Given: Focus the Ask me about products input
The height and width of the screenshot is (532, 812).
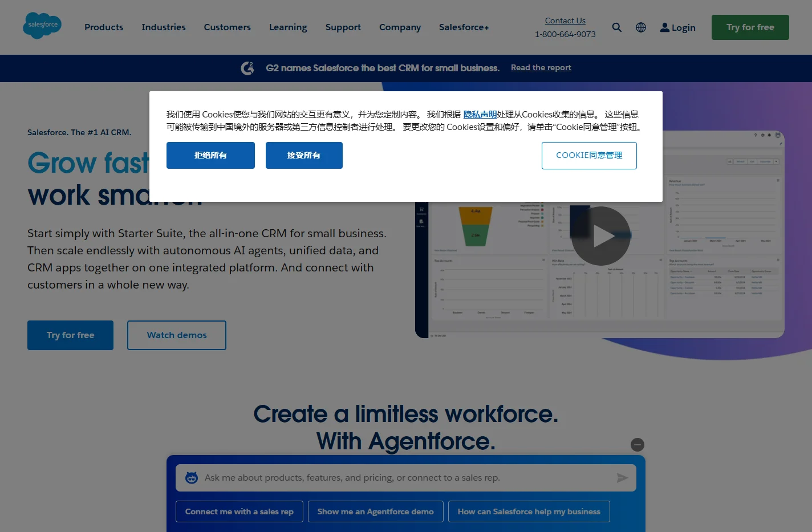Looking at the screenshot, I should point(406,478).
